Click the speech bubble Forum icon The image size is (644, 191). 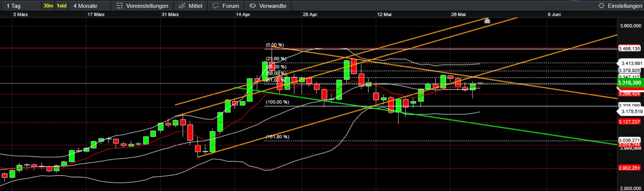coord(216,6)
